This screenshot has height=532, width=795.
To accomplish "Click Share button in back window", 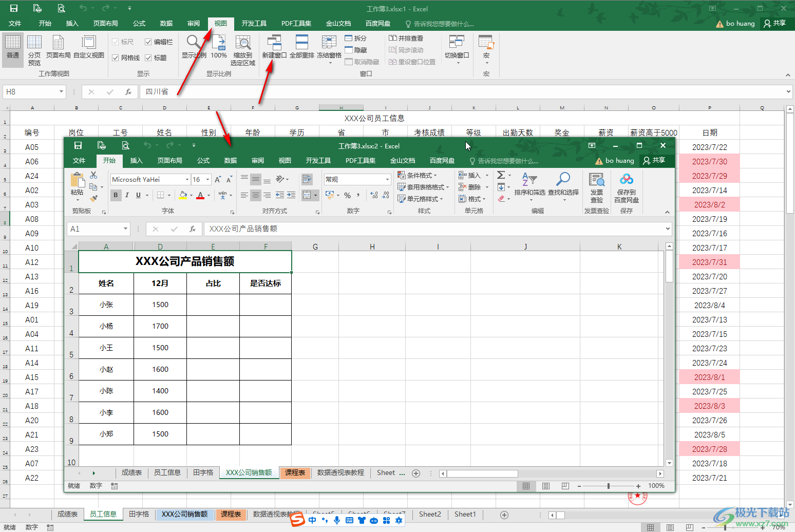I will [x=775, y=23].
